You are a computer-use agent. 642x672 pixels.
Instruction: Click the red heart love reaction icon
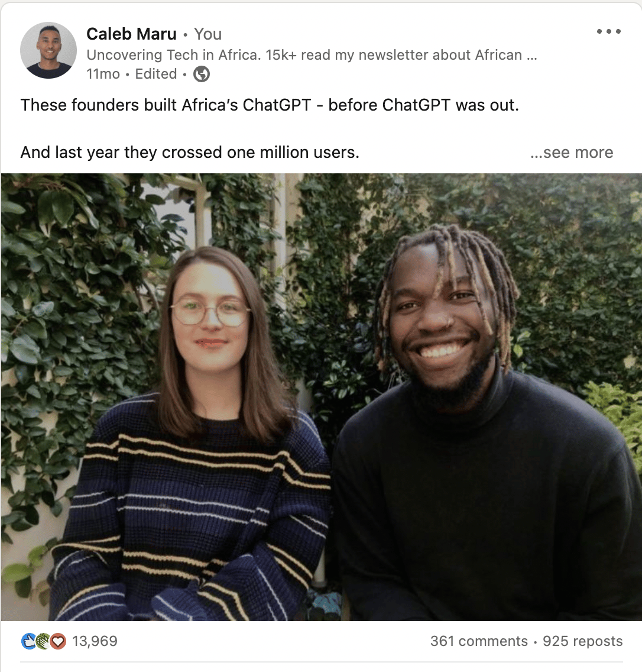[59, 641]
